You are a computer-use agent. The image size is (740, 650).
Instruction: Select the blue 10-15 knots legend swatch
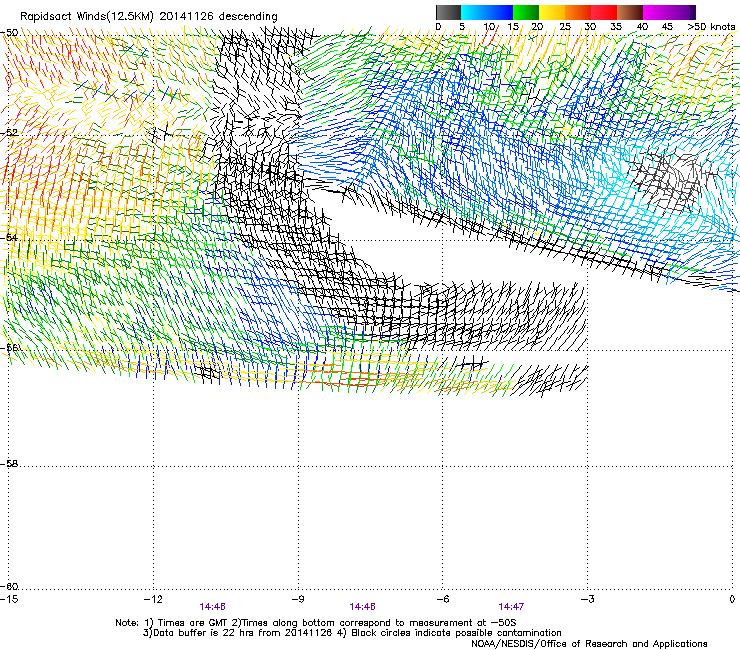pyautogui.click(x=500, y=12)
